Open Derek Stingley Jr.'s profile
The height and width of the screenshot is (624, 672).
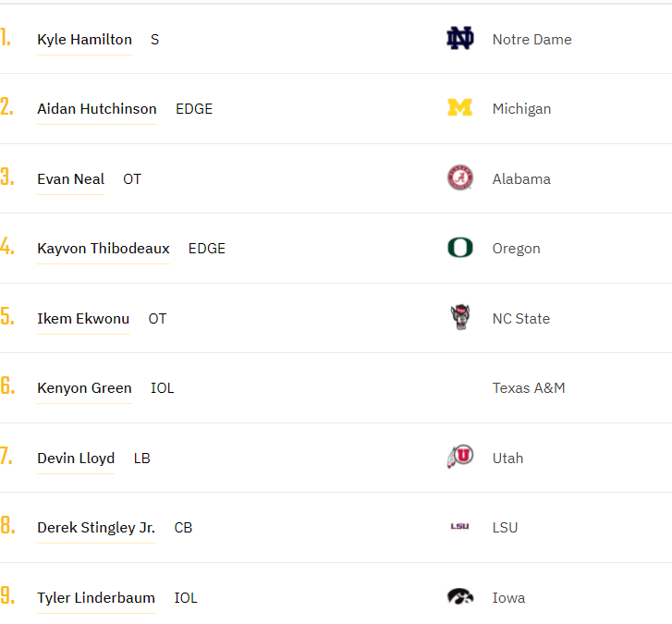pos(96,528)
